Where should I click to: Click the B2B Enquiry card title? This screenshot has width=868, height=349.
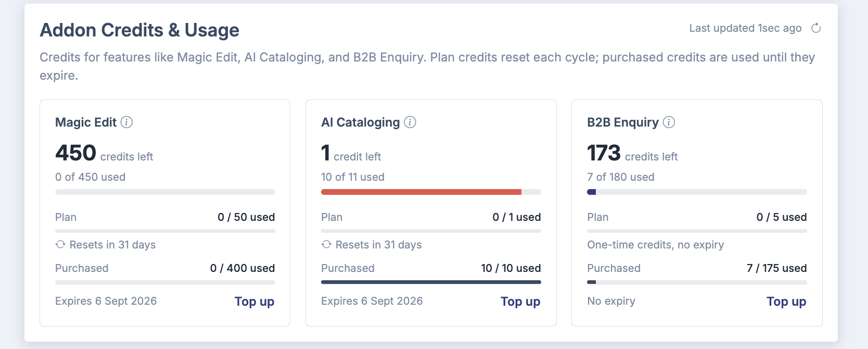click(623, 122)
